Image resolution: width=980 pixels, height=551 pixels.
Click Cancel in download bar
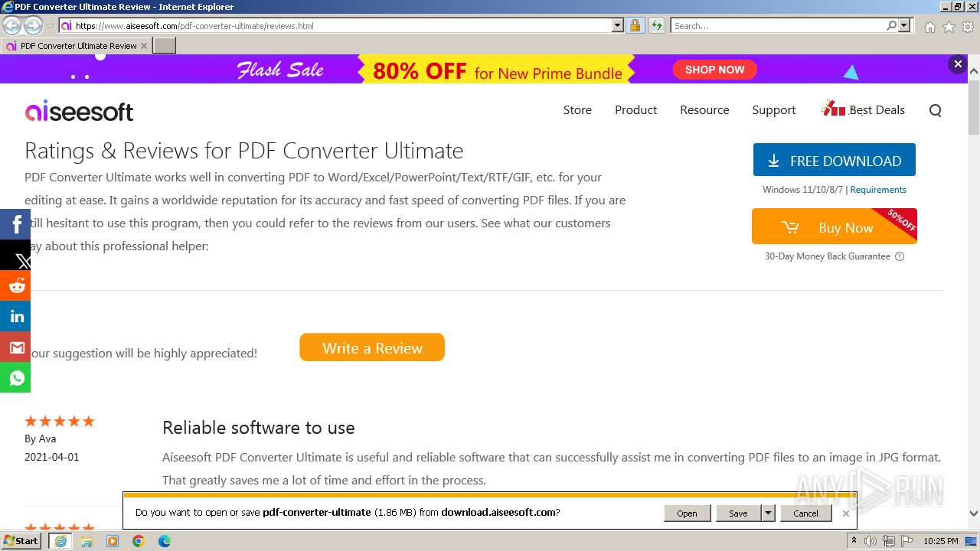(x=805, y=514)
